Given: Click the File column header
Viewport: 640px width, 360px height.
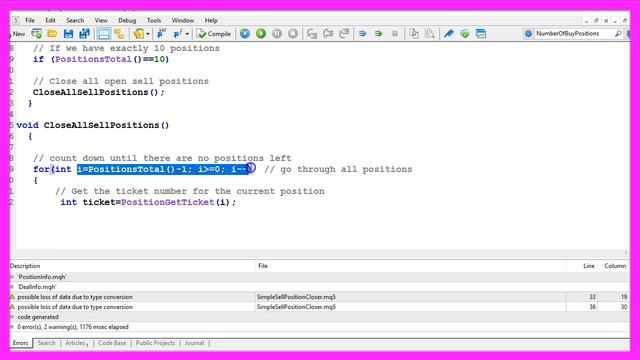Looking at the screenshot, I should (x=411, y=266).
